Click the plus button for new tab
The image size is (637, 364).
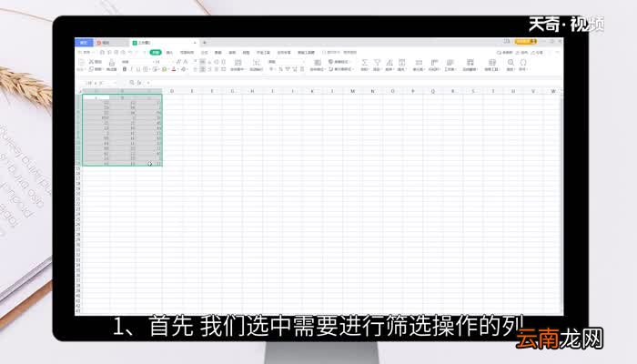click(x=205, y=42)
